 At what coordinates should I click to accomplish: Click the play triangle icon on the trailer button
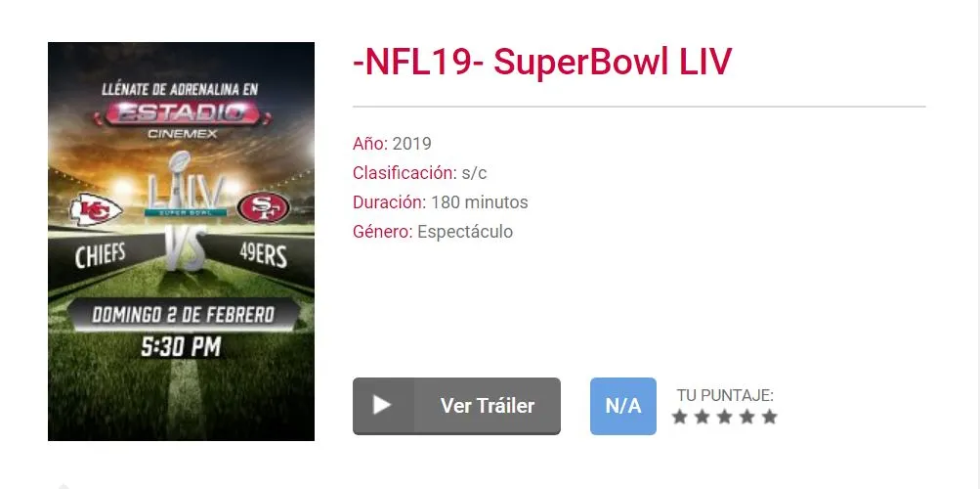pos(382,405)
